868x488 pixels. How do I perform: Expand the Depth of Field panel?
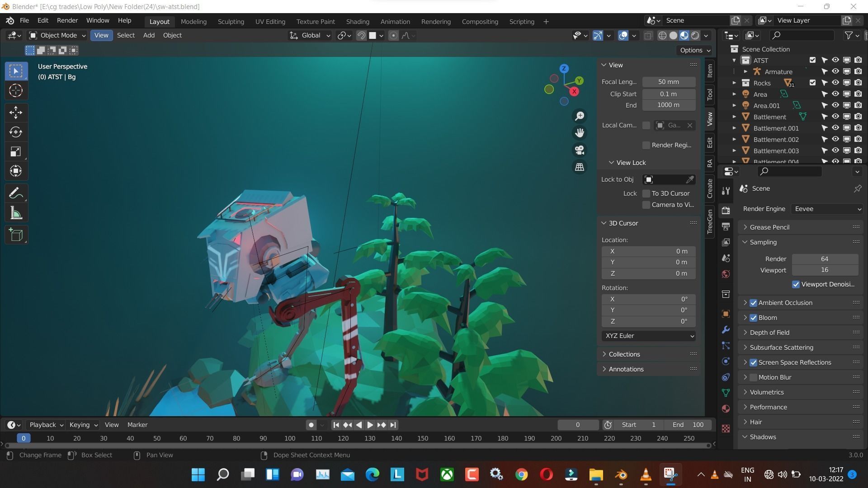769,333
